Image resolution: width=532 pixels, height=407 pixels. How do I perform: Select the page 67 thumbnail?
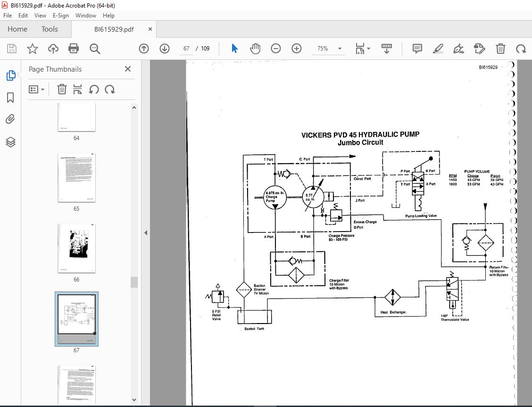click(77, 319)
